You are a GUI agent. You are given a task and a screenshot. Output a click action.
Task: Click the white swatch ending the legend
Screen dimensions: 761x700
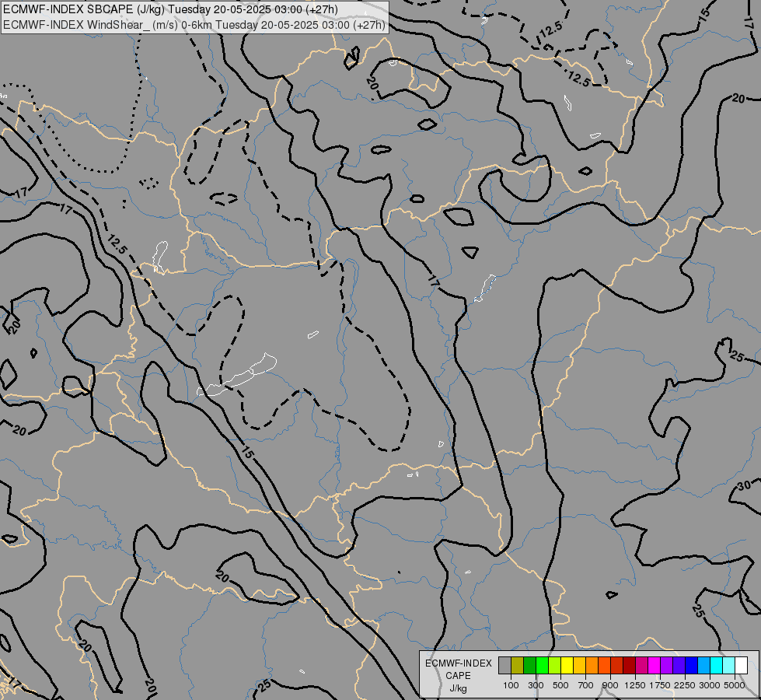(741, 665)
